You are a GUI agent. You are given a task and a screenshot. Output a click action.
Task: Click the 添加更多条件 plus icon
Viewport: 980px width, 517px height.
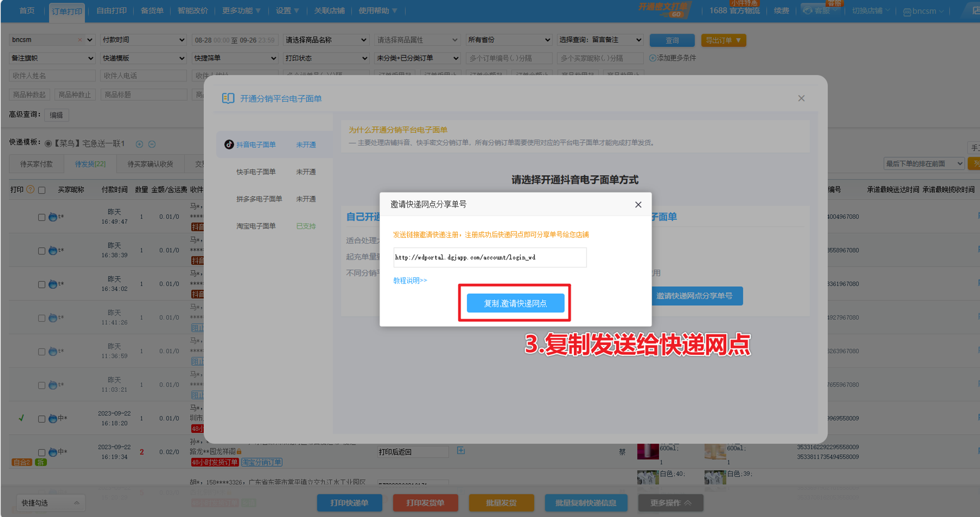pyautogui.click(x=653, y=58)
